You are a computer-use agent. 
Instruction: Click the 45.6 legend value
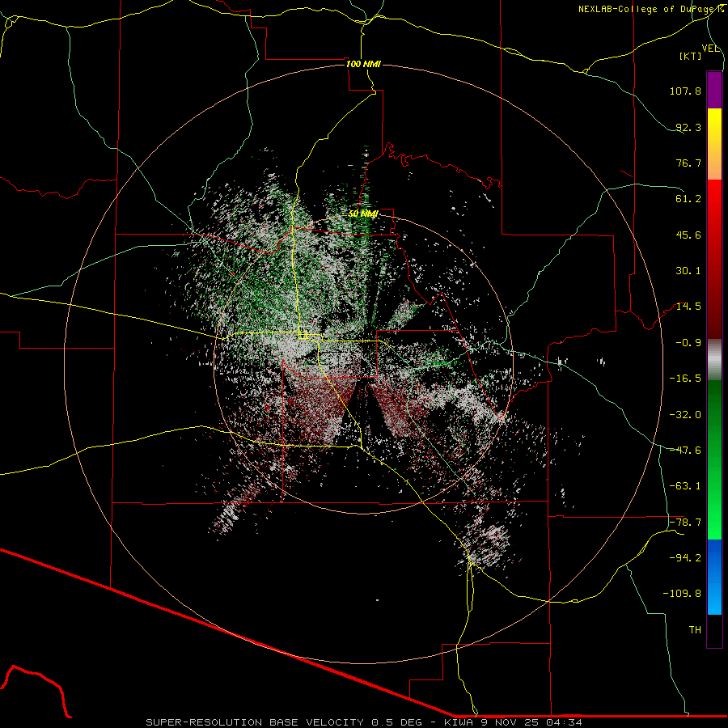tap(688, 235)
